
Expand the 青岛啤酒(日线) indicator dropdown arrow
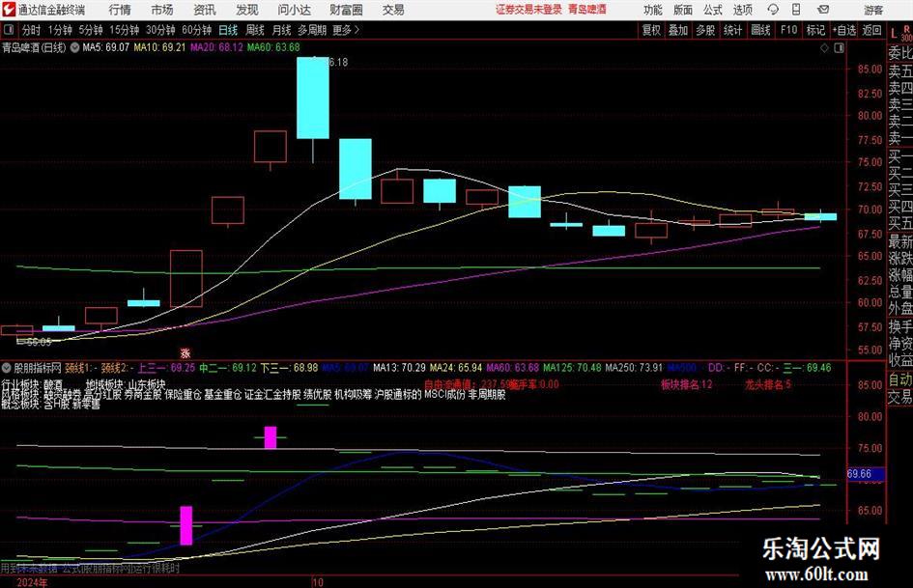tap(74, 47)
